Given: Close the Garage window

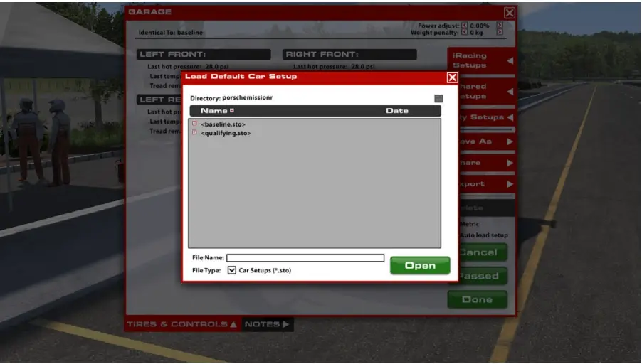Looking at the screenshot, I should point(510,13).
